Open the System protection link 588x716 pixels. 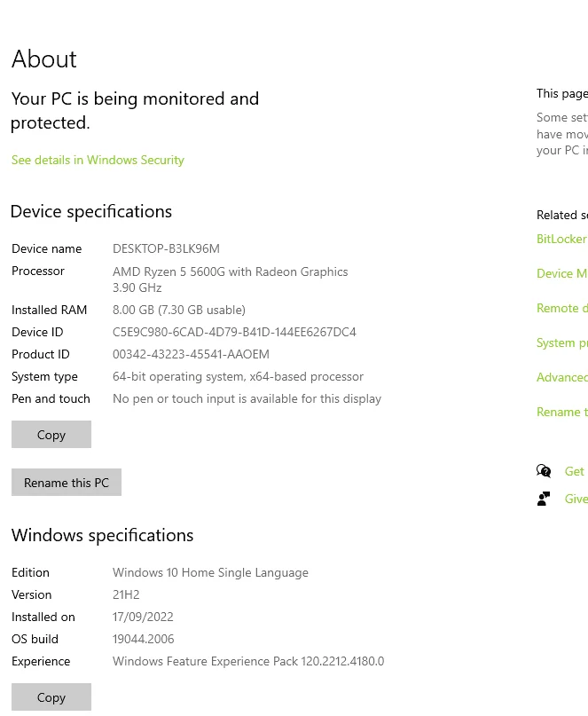(562, 343)
